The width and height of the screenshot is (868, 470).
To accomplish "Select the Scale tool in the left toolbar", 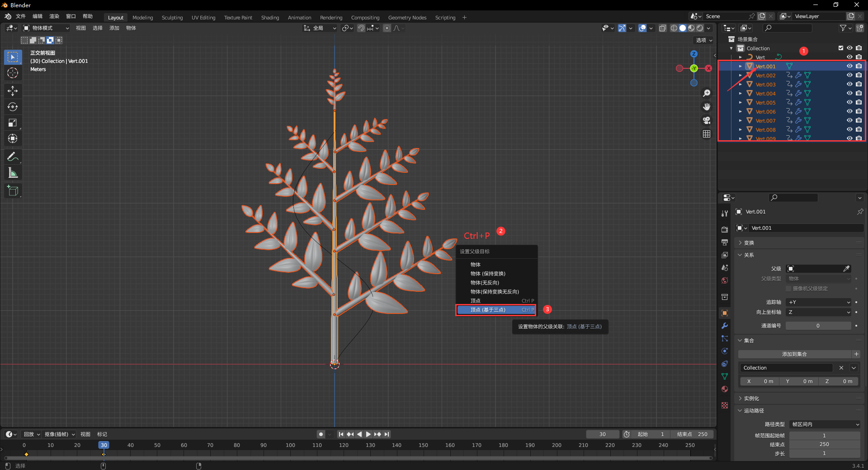I will coord(13,123).
